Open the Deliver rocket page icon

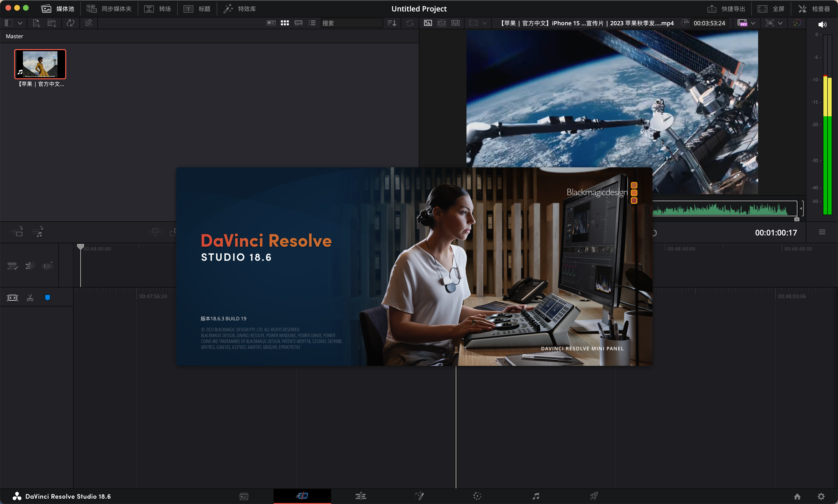594,496
